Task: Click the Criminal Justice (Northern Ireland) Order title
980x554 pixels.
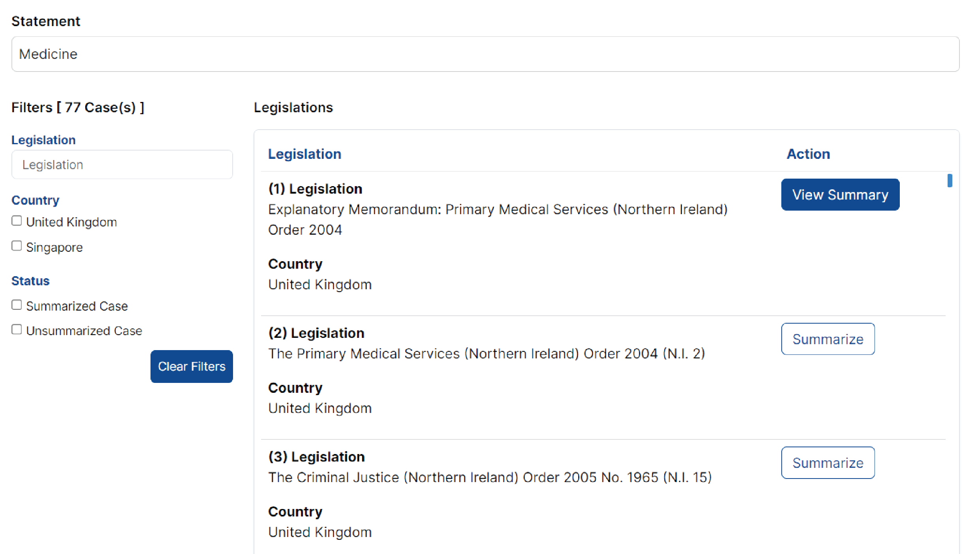Action: point(490,477)
